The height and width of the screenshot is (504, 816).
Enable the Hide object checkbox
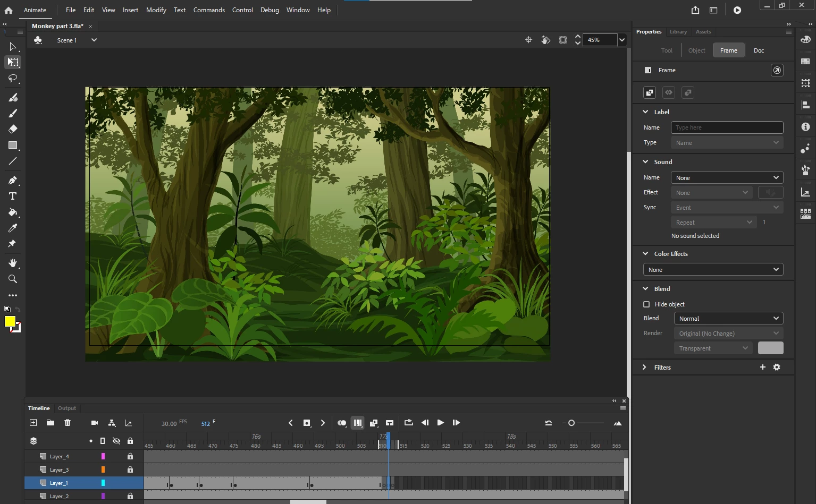646,304
